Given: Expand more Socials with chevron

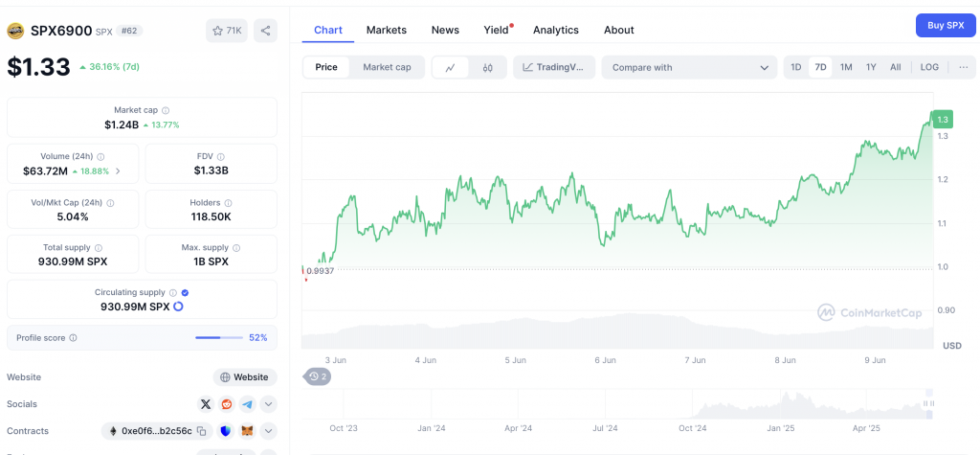Looking at the screenshot, I should (268, 404).
